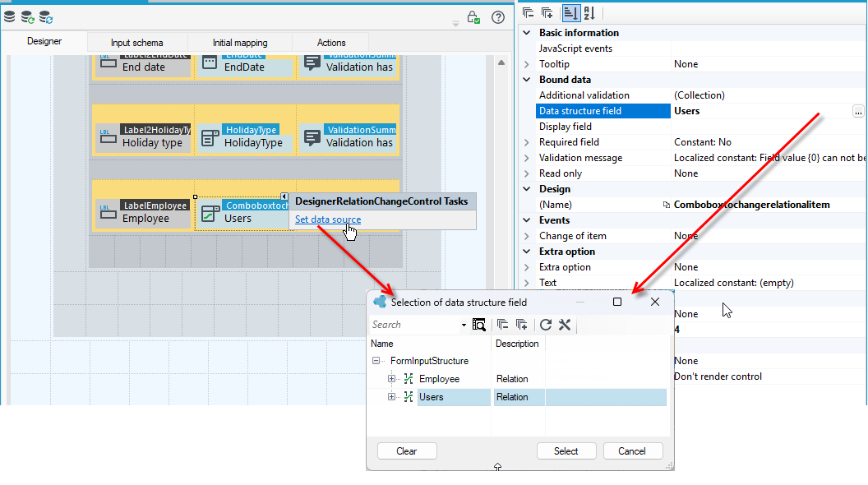The image size is (868, 485).
Task: Switch to the Actions tab
Action: pyautogui.click(x=331, y=43)
